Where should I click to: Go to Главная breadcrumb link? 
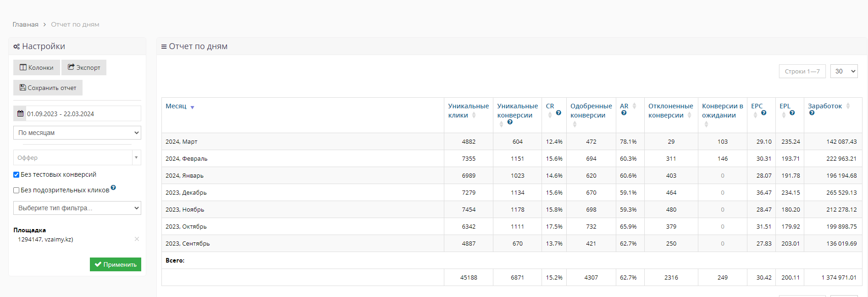[x=25, y=25]
